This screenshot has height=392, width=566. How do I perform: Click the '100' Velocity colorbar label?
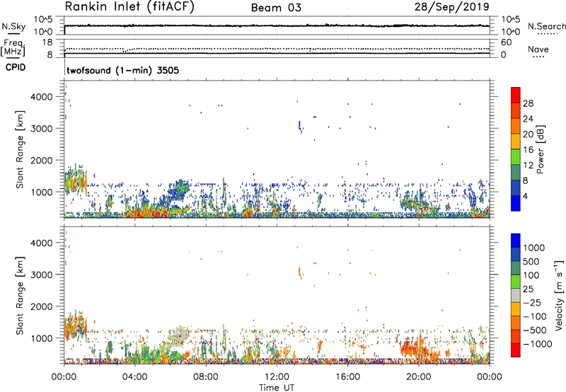[x=530, y=275]
